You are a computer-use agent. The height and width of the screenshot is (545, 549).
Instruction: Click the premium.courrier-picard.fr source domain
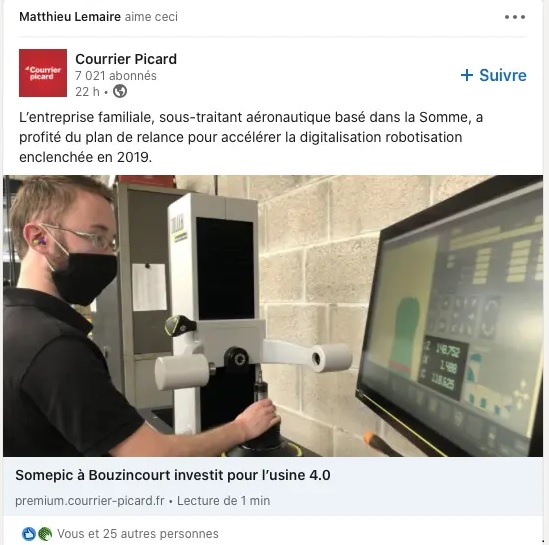90,501
